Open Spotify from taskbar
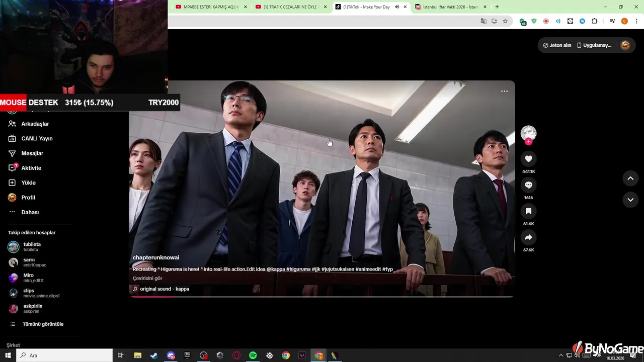 pos(253,355)
